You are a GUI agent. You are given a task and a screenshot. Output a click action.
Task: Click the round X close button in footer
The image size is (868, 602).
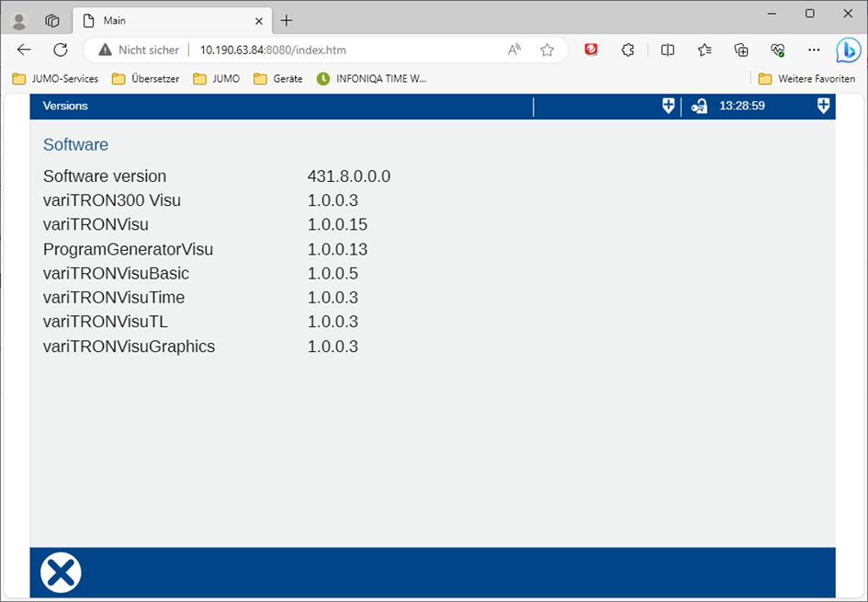(61, 573)
